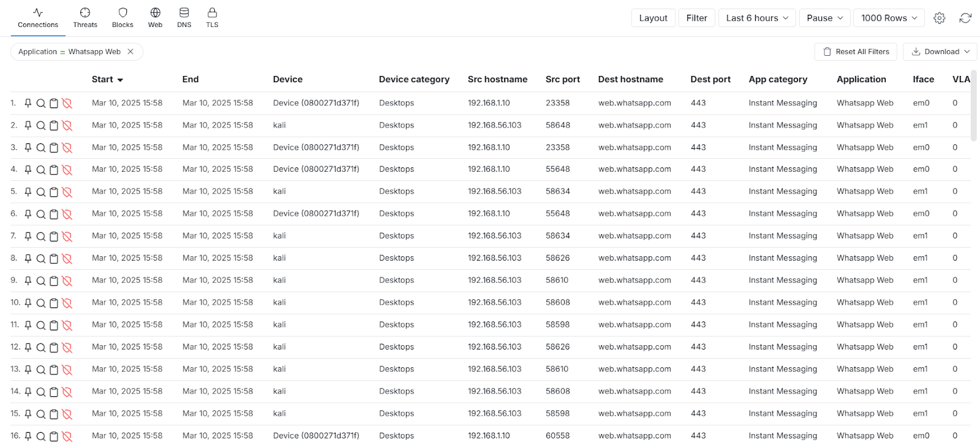Click source IP 192.168.1.10 in row 1

point(489,103)
